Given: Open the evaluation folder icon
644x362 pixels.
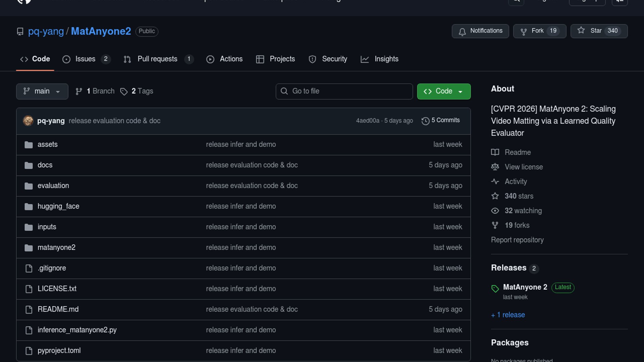Looking at the screenshot, I should click(29, 186).
